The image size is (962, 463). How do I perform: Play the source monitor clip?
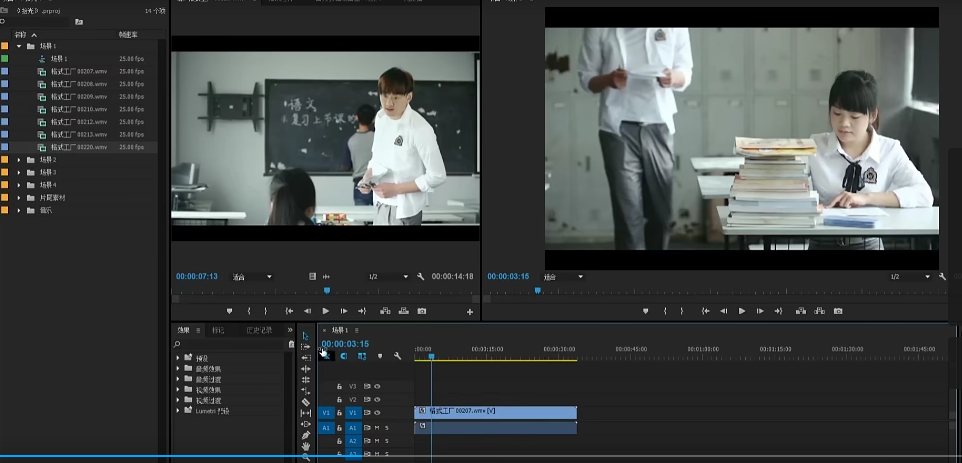pos(326,311)
